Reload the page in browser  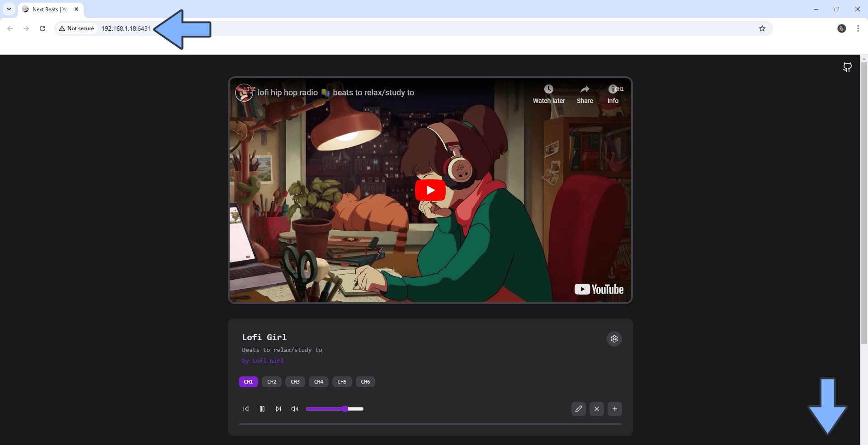pyautogui.click(x=42, y=28)
